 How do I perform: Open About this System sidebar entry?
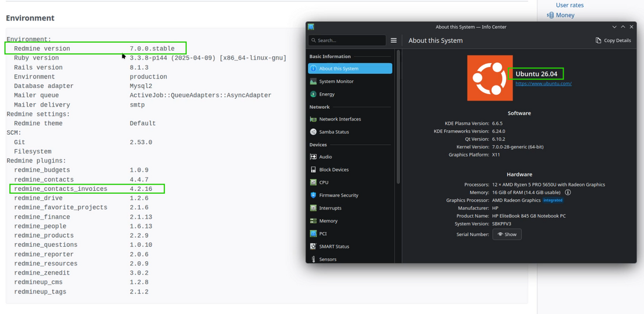350,69
